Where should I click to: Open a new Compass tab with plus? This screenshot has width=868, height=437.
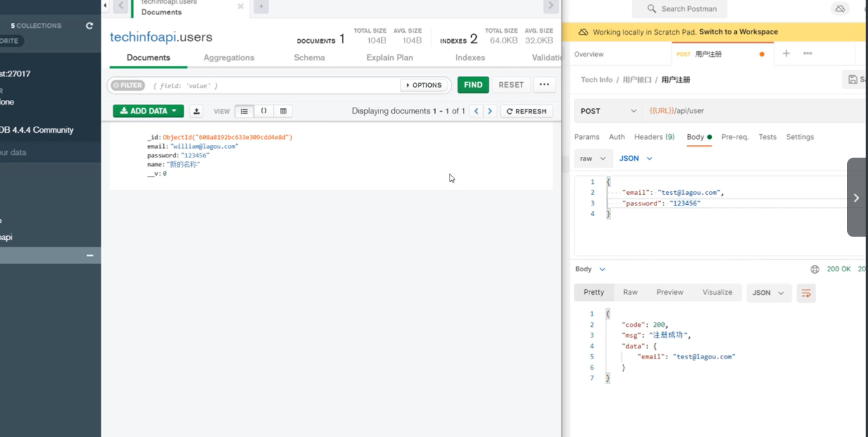pyautogui.click(x=261, y=6)
